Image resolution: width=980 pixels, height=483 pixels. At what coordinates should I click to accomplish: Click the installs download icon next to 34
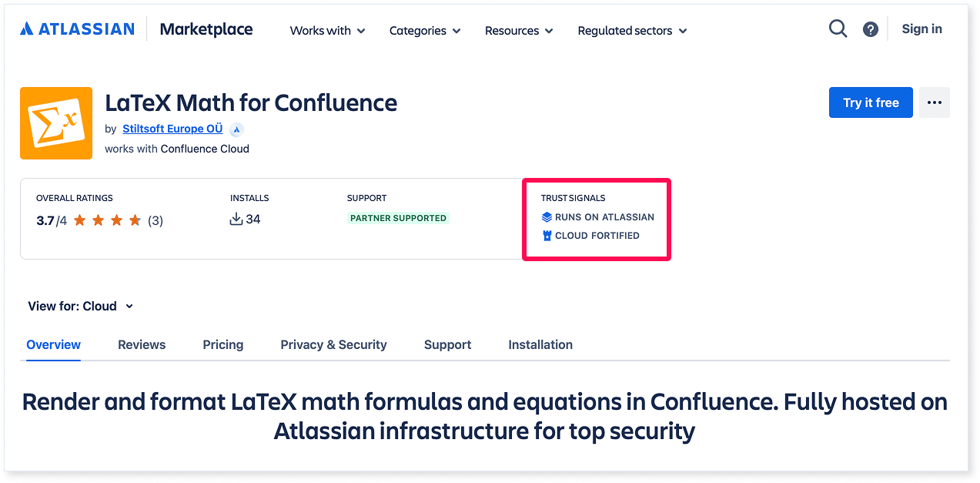coord(236,219)
